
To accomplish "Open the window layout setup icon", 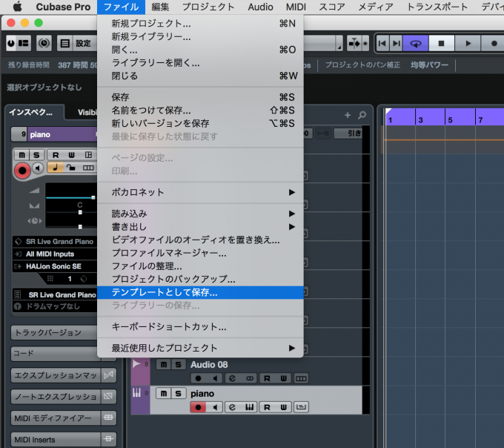I will coord(23,43).
